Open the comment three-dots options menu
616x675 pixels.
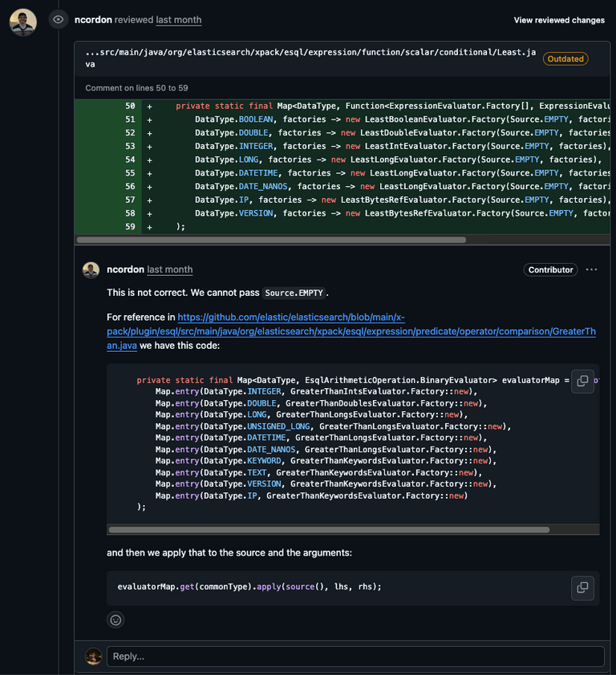tap(591, 269)
